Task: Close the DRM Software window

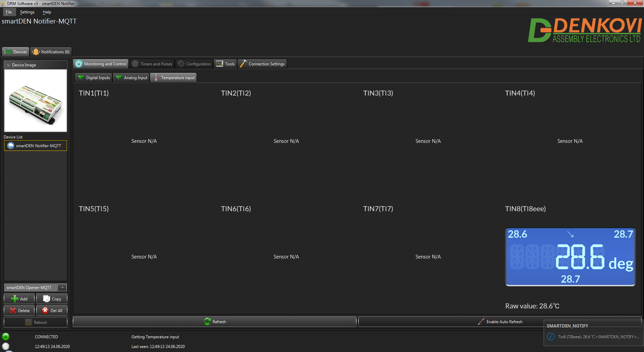Action: (635, 3)
